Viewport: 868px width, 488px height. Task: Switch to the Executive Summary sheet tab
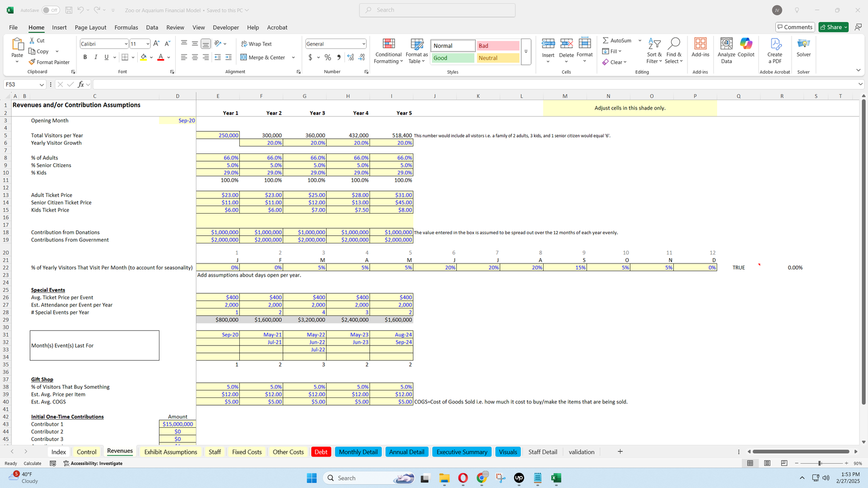click(462, 452)
